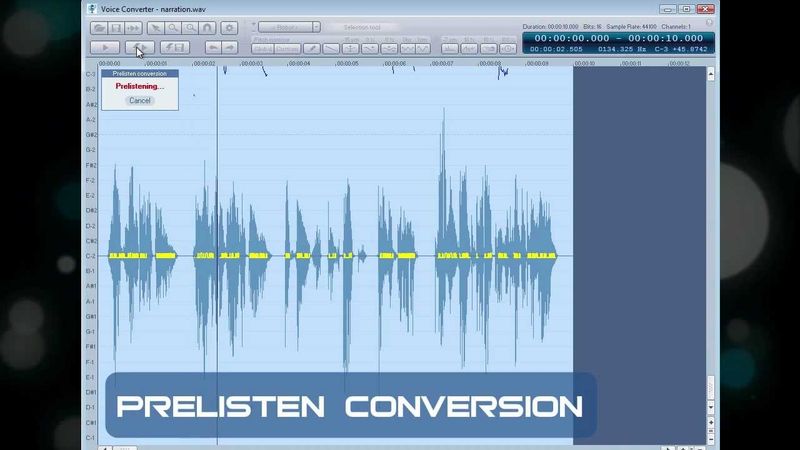Click the selection time range display
800x450 pixels.
tap(618, 38)
